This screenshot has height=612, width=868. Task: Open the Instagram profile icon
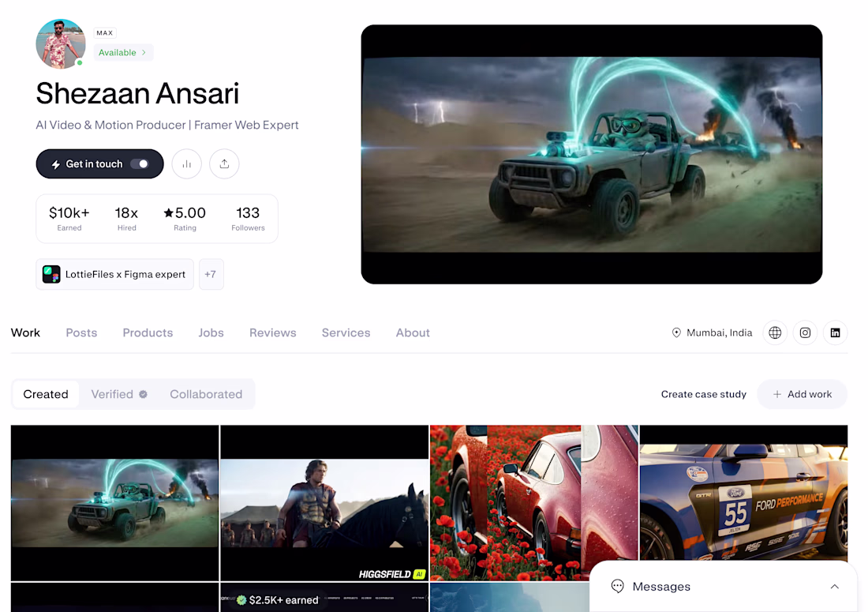click(805, 333)
